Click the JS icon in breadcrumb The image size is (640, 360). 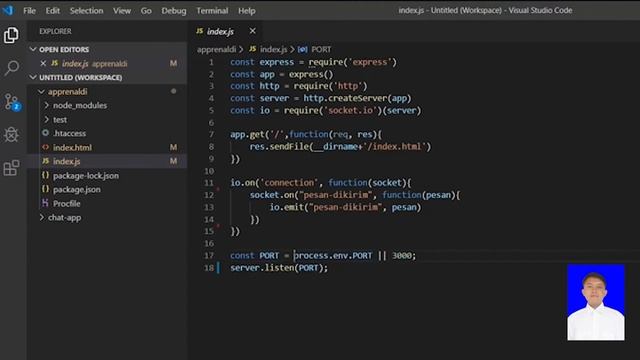253,49
